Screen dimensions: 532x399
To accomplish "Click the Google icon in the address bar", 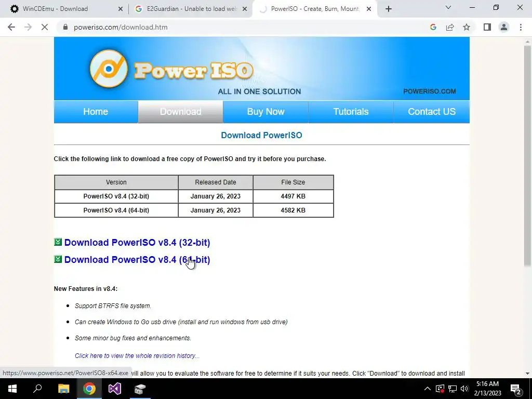I will click(x=433, y=27).
